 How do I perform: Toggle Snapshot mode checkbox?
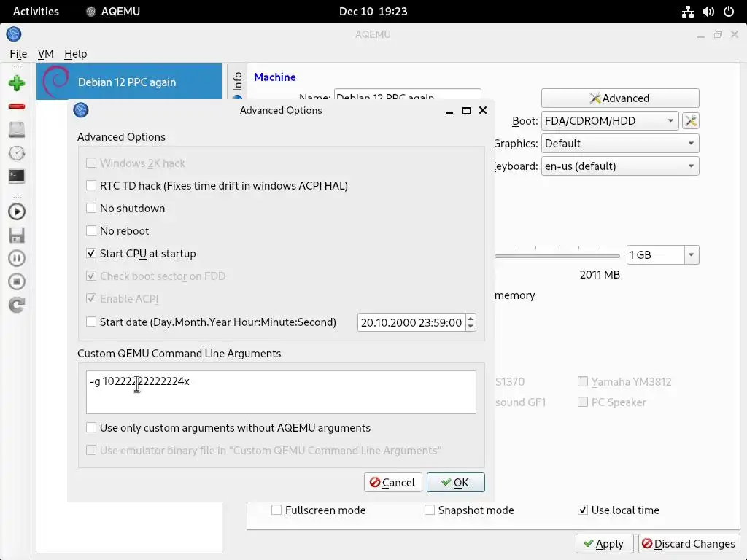click(x=429, y=510)
